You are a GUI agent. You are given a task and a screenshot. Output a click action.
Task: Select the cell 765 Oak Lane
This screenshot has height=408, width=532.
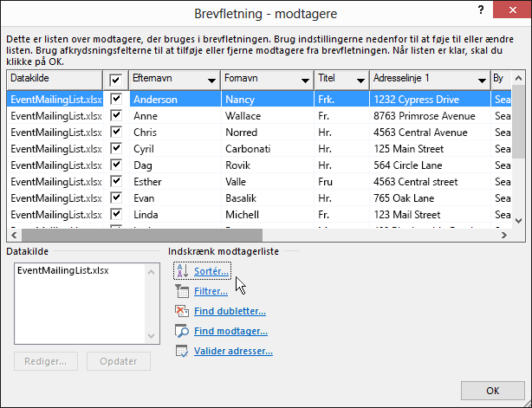click(x=430, y=198)
